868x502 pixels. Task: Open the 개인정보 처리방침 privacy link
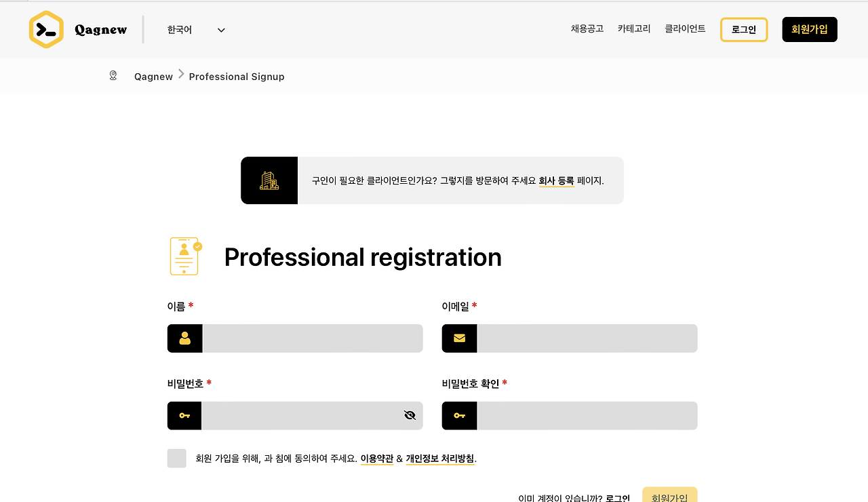[x=440, y=458]
